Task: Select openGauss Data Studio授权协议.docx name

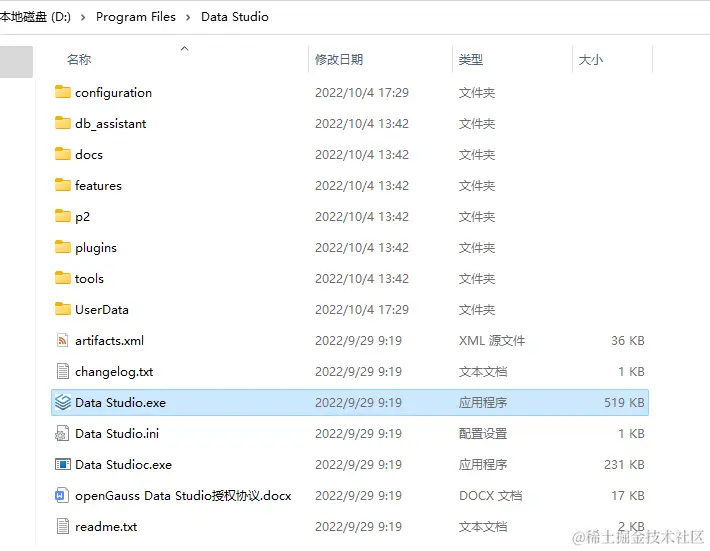Action: (183, 496)
